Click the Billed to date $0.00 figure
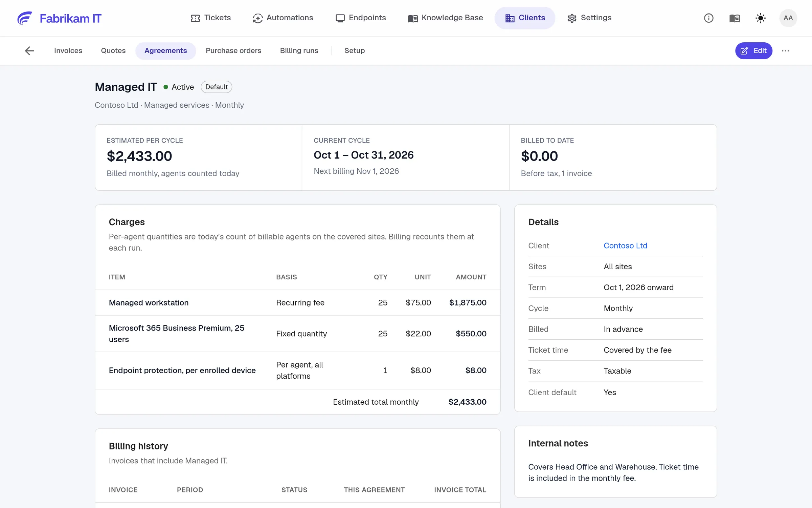The width and height of the screenshot is (812, 508). pos(539,156)
